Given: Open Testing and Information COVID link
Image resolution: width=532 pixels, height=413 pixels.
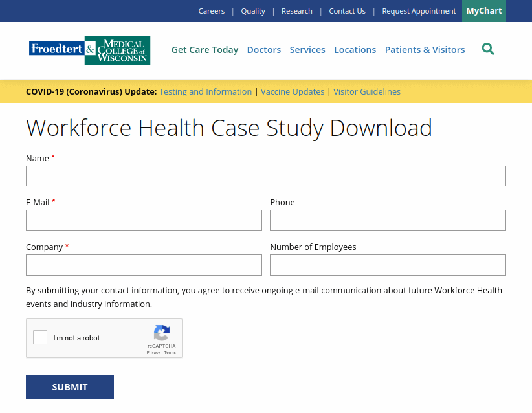Looking at the screenshot, I should (205, 92).
